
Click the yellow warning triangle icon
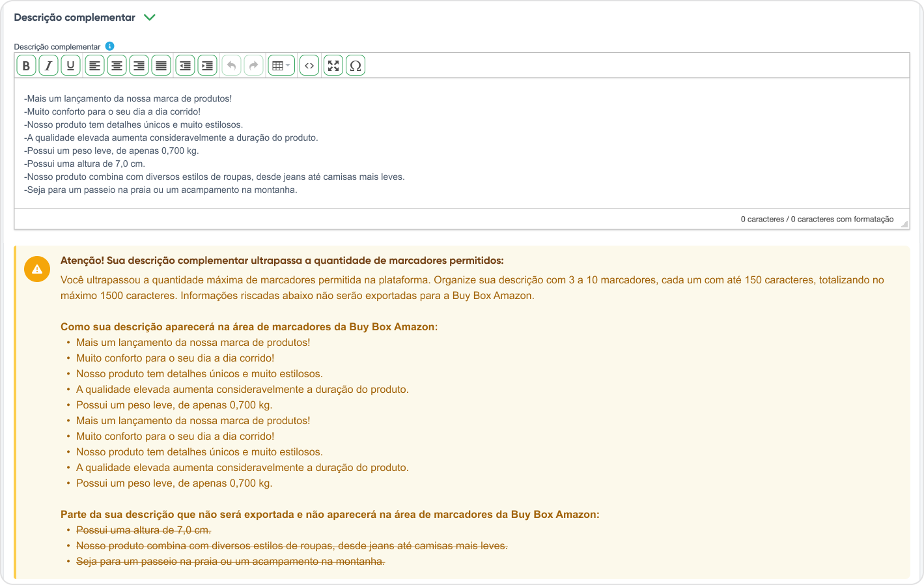click(37, 269)
